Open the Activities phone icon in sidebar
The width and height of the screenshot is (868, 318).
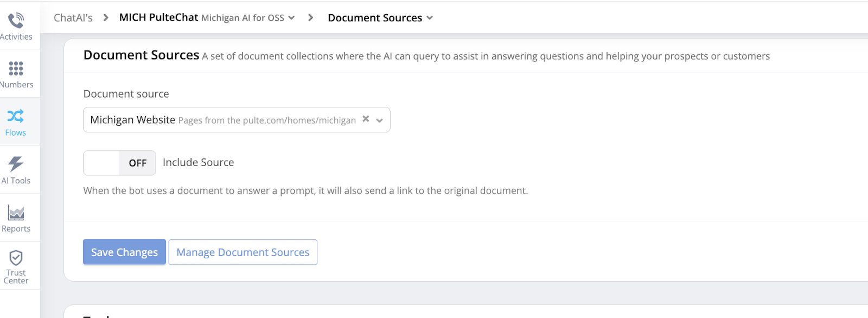[16, 21]
